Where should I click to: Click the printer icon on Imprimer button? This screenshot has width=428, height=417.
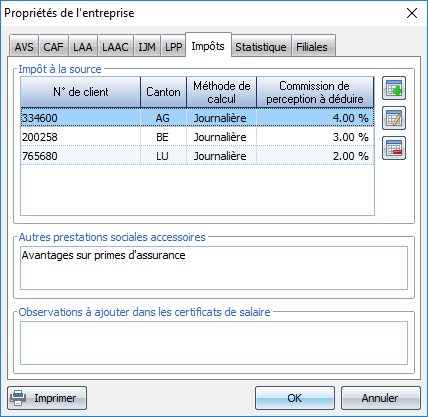18,398
